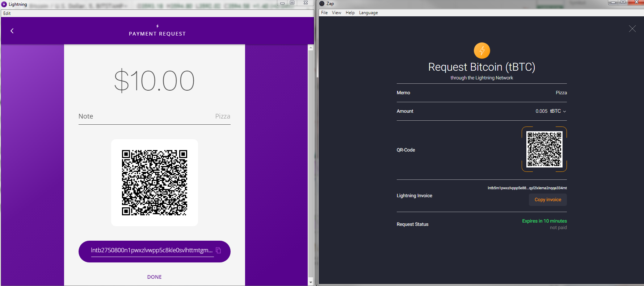Click the scrollbar up arrow in Lightning
The width and height of the screenshot is (644, 286).
311,47
